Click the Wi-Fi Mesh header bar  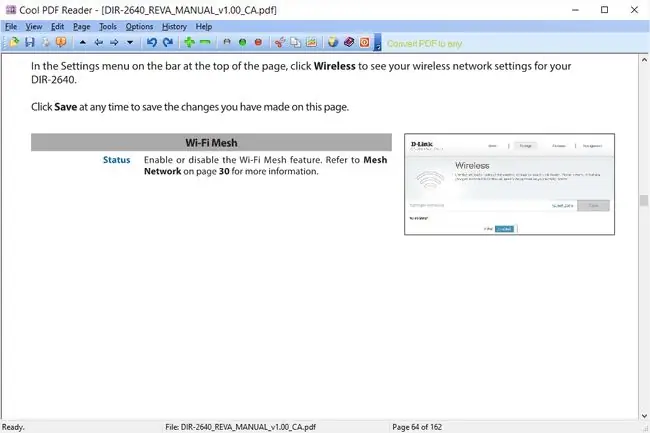[x=211, y=143]
